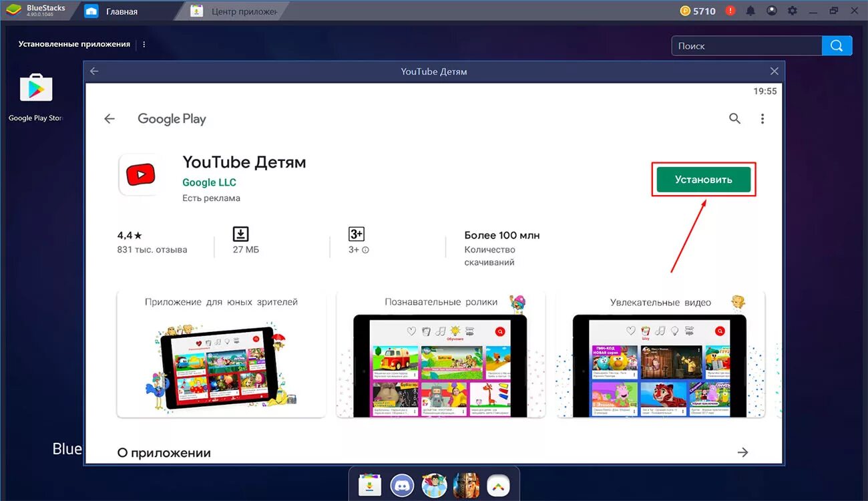Close the YouTube Детям popup window

[x=774, y=71]
